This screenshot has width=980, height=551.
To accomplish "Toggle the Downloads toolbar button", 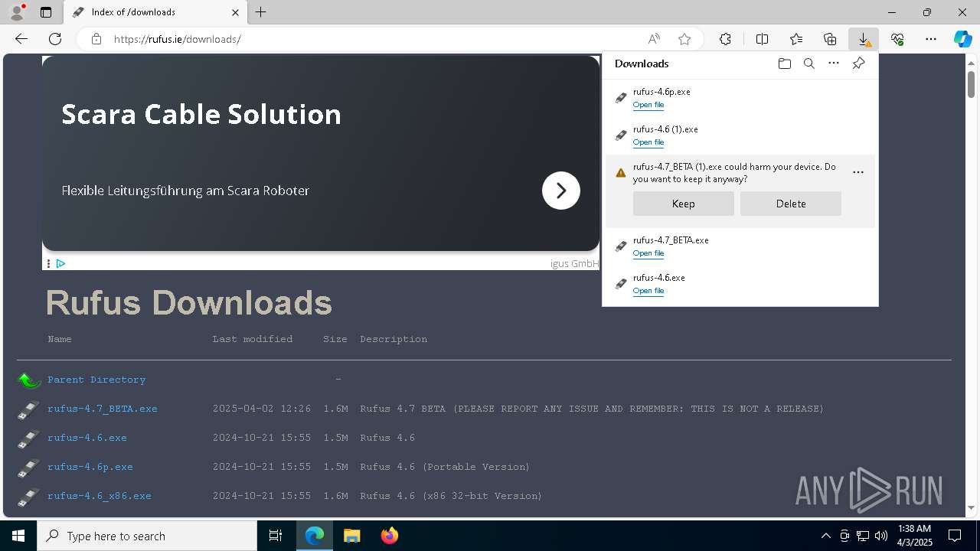I will click(x=864, y=39).
